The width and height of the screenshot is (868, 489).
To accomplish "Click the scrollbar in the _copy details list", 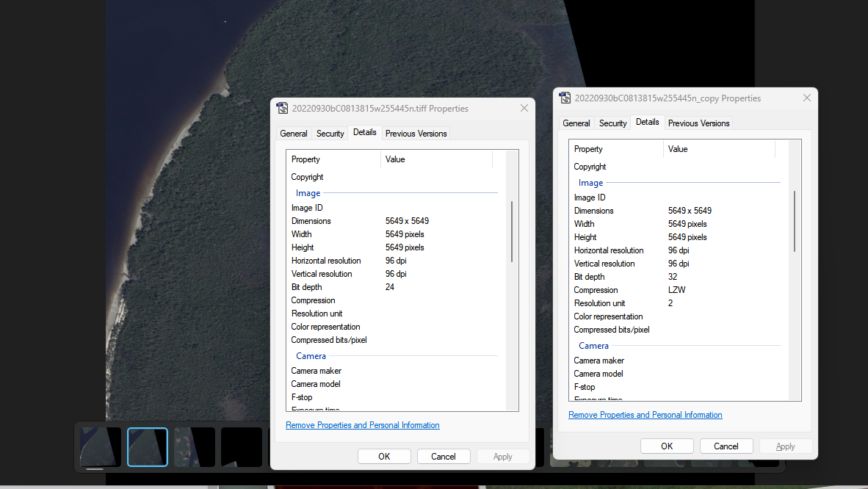I will [795, 221].
